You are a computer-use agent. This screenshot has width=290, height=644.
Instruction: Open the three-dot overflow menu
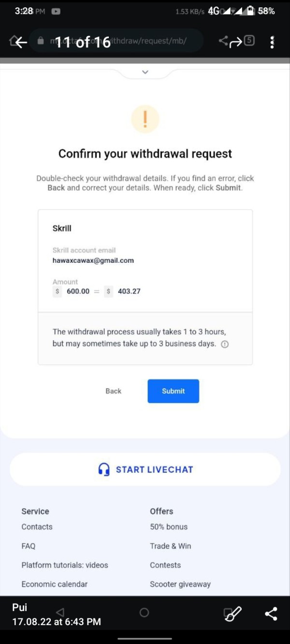click(272, 42)
